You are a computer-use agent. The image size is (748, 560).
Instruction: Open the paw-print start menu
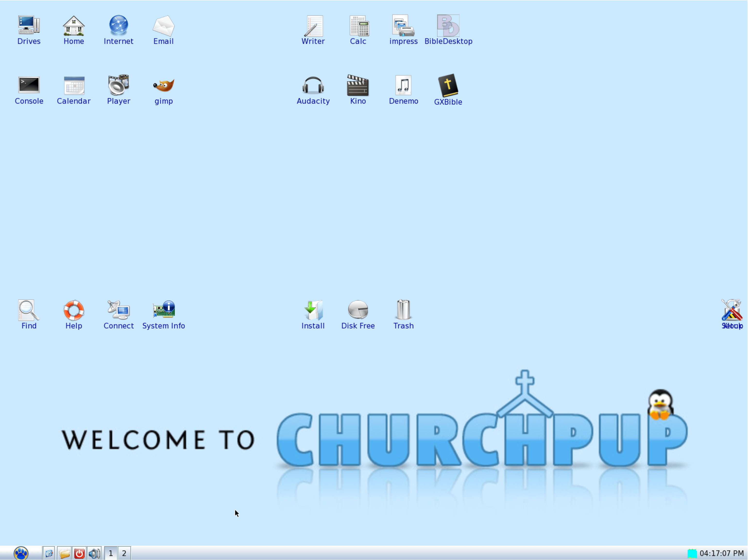[x=21, y=553]
